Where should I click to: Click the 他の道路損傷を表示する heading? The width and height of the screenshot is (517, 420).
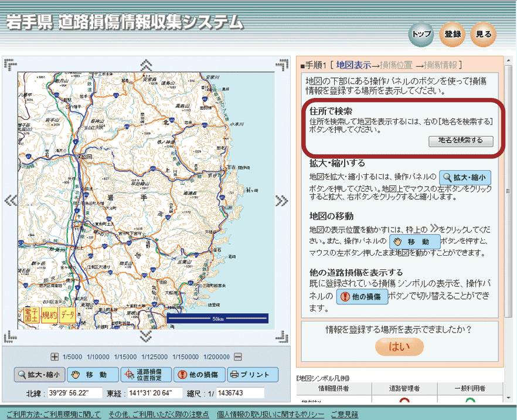click(x=356, y=273)
